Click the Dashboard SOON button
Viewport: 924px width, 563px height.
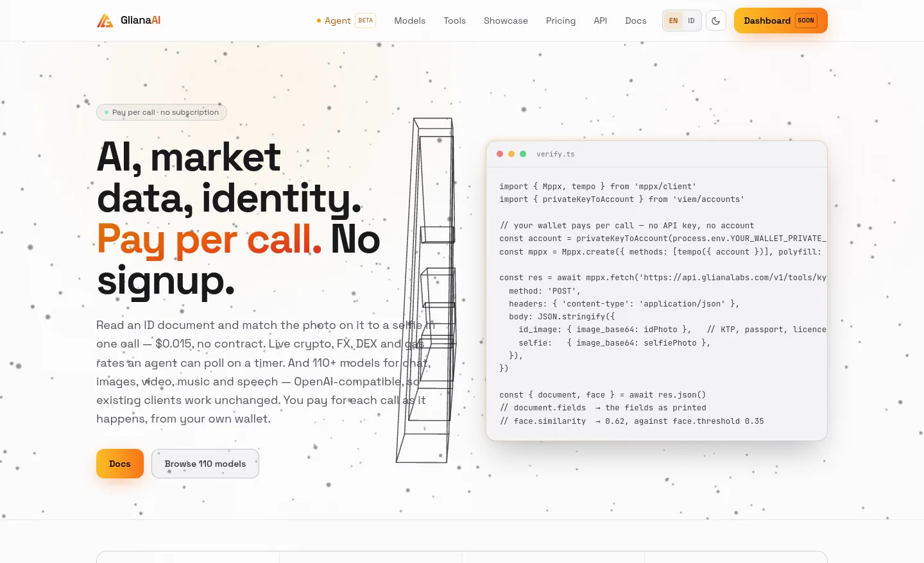[781, 21]
